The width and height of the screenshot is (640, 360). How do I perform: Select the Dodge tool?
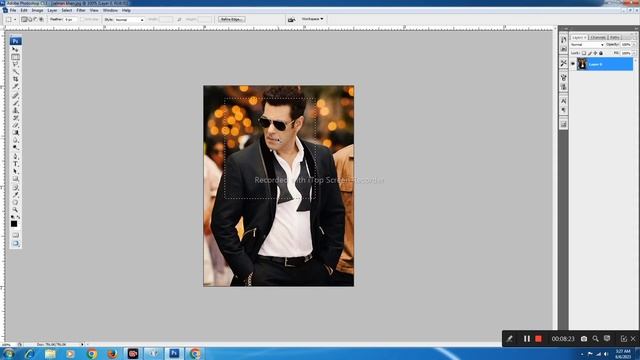coord(16,147)
